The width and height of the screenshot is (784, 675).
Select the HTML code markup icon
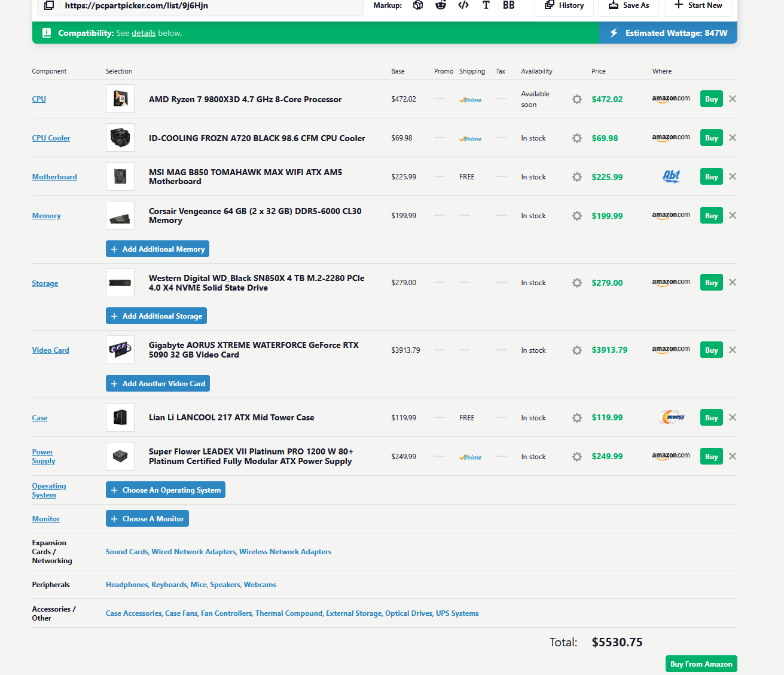point(463,5)
